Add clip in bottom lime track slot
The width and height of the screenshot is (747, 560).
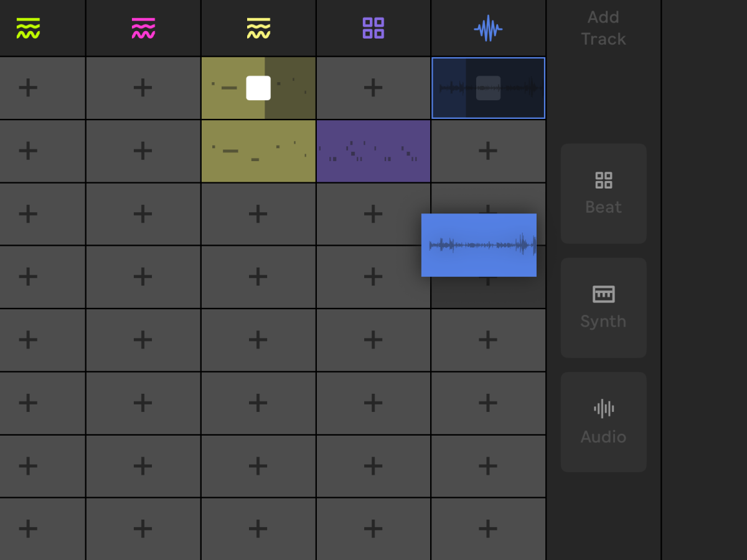pyautogui.click(x=28, y=529)
